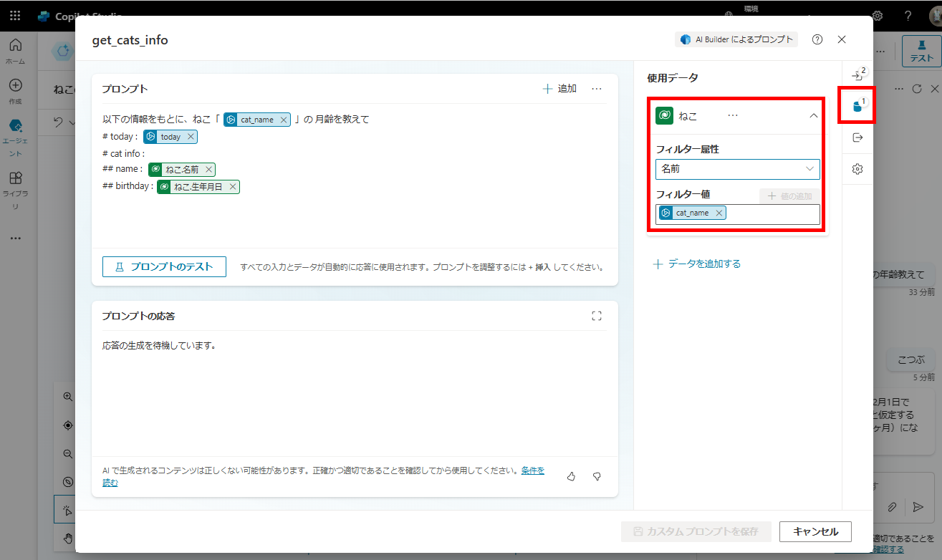Open the prompt settings gear in right sidebar
The width and height of the screenshot is (942, 560).
pos(857,169)
